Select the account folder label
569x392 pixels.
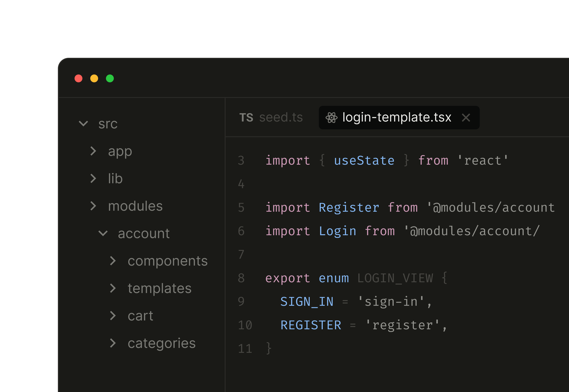point(144,233)
